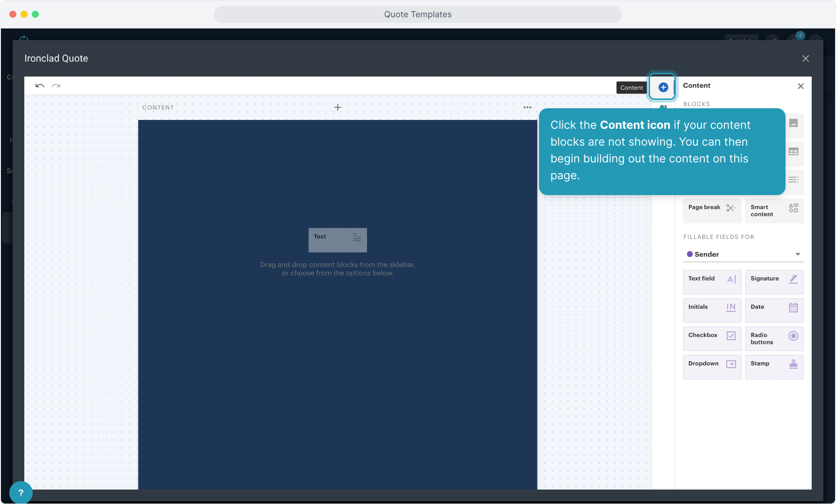Select the Text field fillable field
Viewport: 836px width, 504px height.
(711, 282)
